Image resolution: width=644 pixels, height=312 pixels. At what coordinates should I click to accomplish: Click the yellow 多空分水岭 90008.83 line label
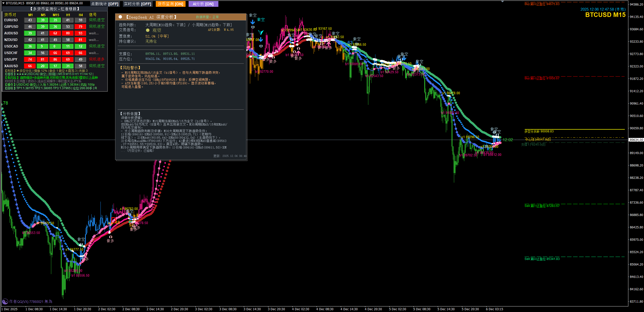point(539,131)
